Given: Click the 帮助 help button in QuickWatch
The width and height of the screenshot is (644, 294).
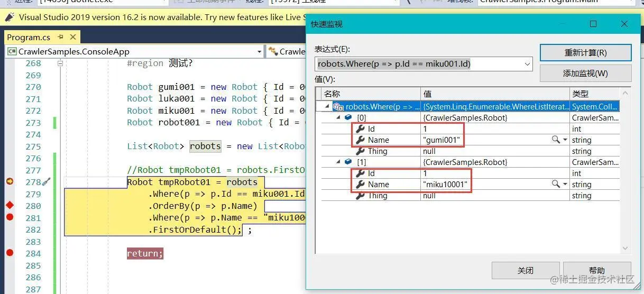Looking at the screenshot, I should (x=597, y=270).
